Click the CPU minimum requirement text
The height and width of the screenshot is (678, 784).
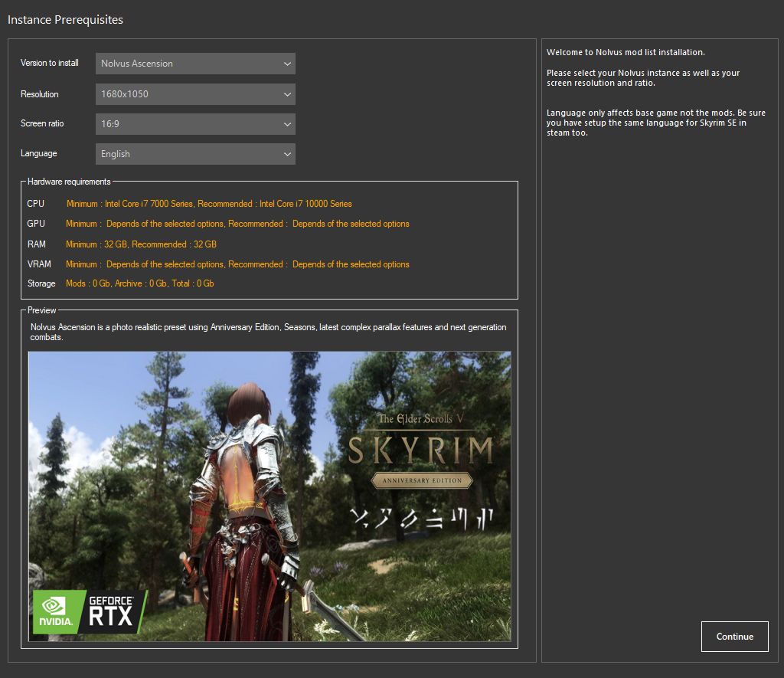pos(129,204)
